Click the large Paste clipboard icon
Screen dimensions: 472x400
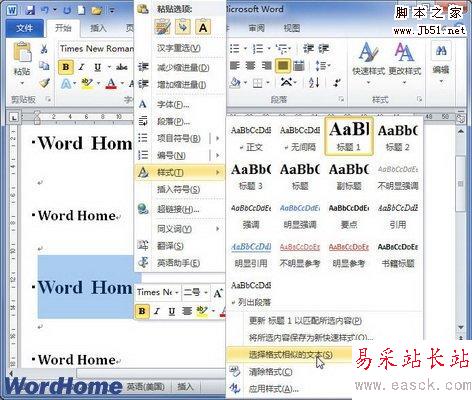click(22, 52)
